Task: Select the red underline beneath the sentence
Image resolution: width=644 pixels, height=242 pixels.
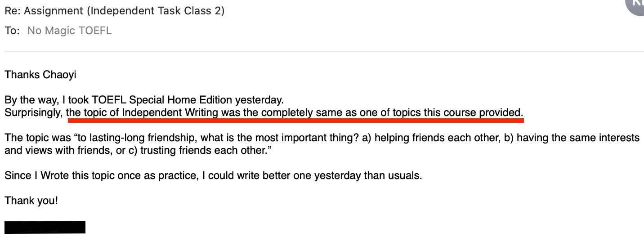Action: [x=296, y=121]
